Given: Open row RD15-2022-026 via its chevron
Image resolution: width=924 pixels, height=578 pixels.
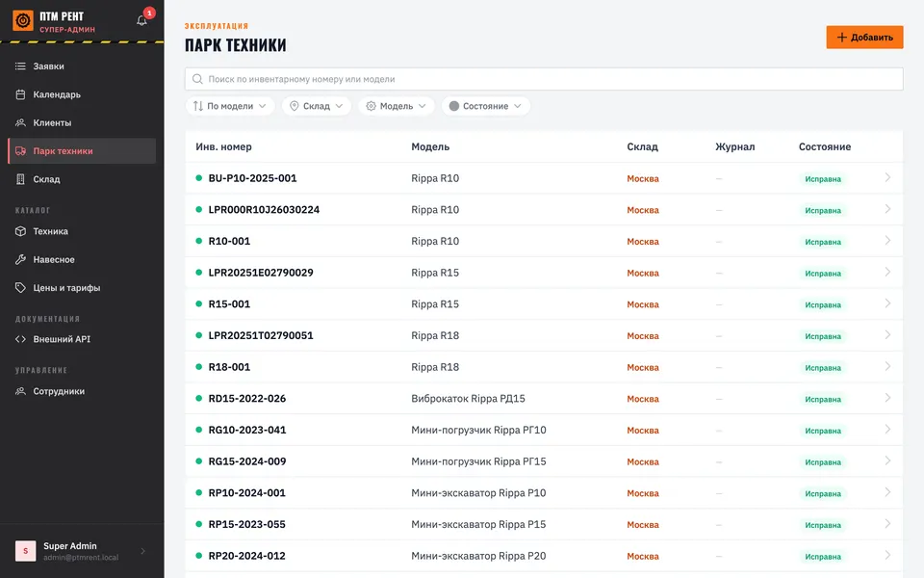Looking at the screenshot, I should coord(887,398).
